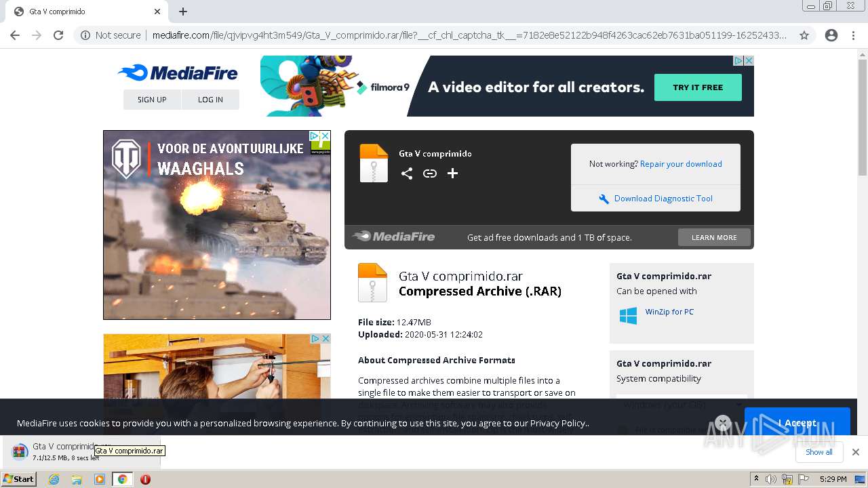Click the Download Diagnostic Tool link
The height and width of the screenshot is (488, 868).
pos(663,199)
